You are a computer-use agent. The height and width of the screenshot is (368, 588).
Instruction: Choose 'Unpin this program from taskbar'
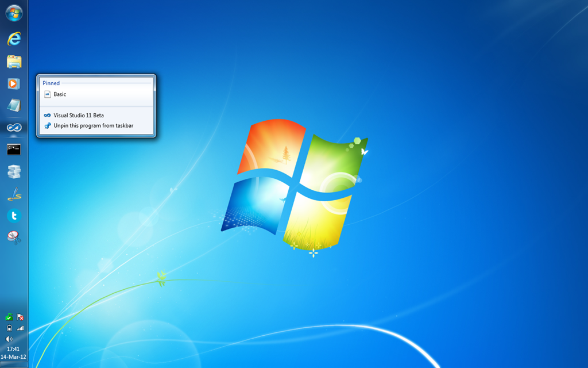click(x=96, y=126)
